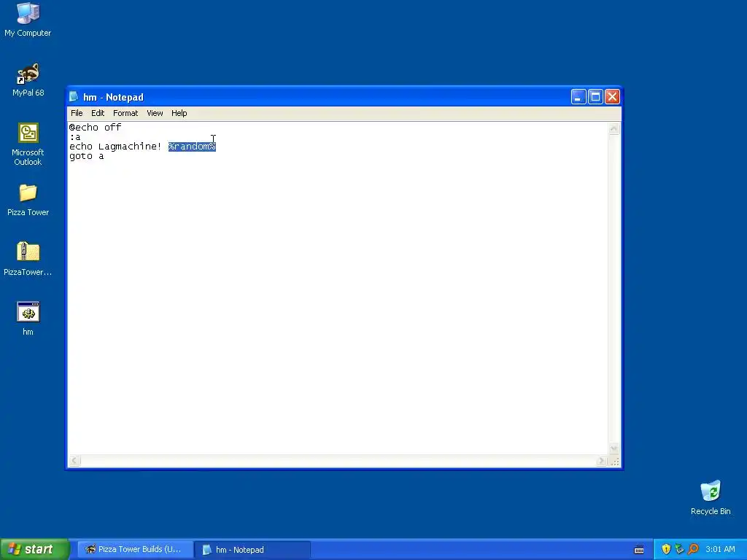Select the Pizza Tower folder icon
Viewport: 747px width, 560px height.
(28, 200)
